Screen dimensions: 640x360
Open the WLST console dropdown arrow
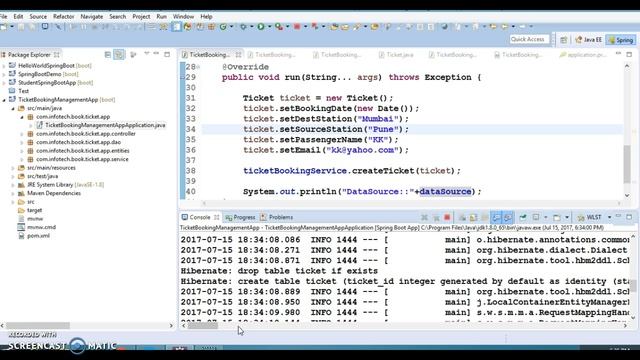coord(609,217)
